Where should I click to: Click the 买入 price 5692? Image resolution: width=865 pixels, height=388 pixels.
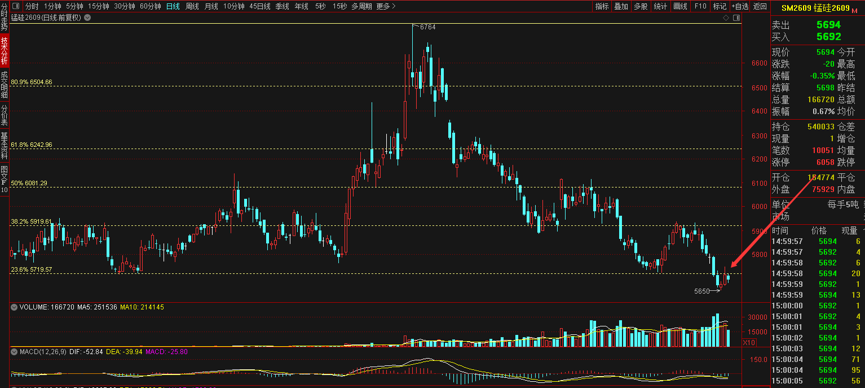coord(829,37)
